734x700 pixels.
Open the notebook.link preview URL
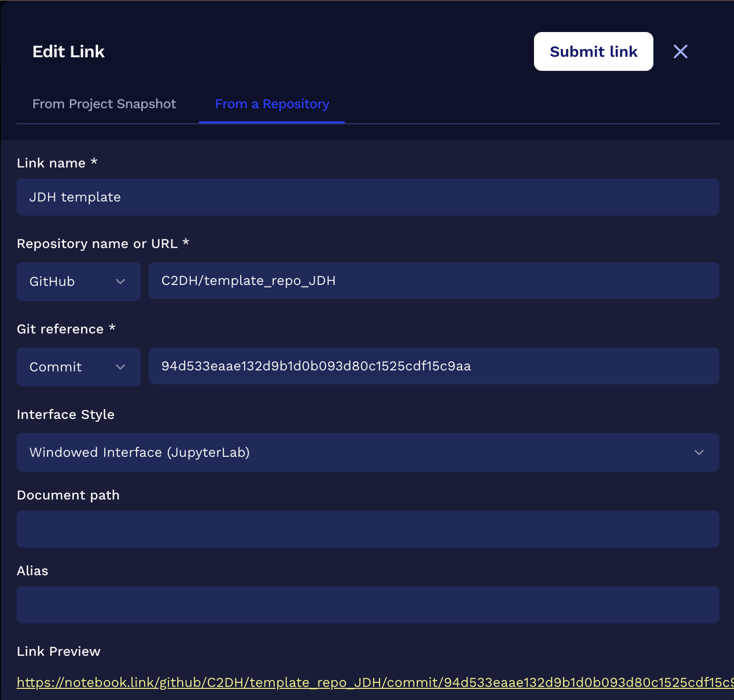[375, 683]
